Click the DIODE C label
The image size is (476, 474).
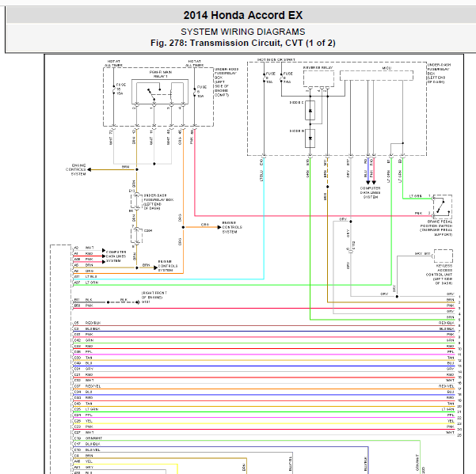click(x=296, y=103)
